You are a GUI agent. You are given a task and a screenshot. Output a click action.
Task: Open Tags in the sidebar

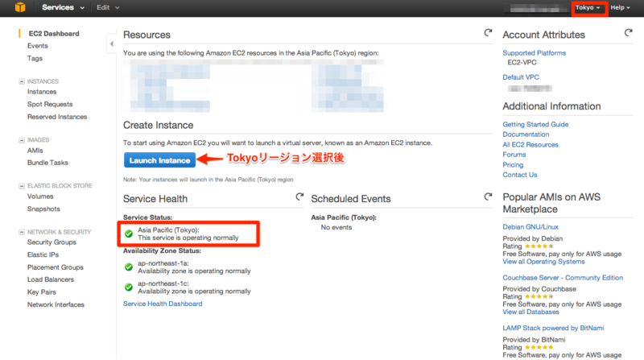point(35,58)
